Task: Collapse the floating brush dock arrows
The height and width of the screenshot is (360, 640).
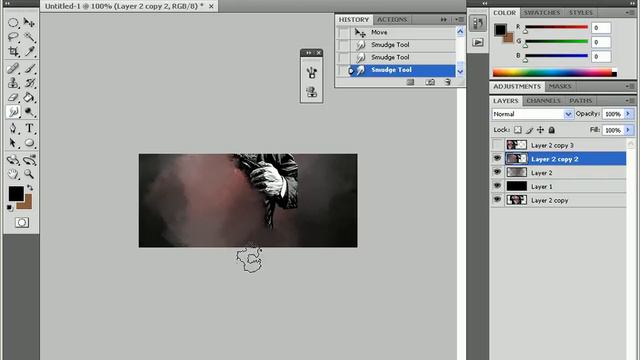Action: click(x=309, y=53)
